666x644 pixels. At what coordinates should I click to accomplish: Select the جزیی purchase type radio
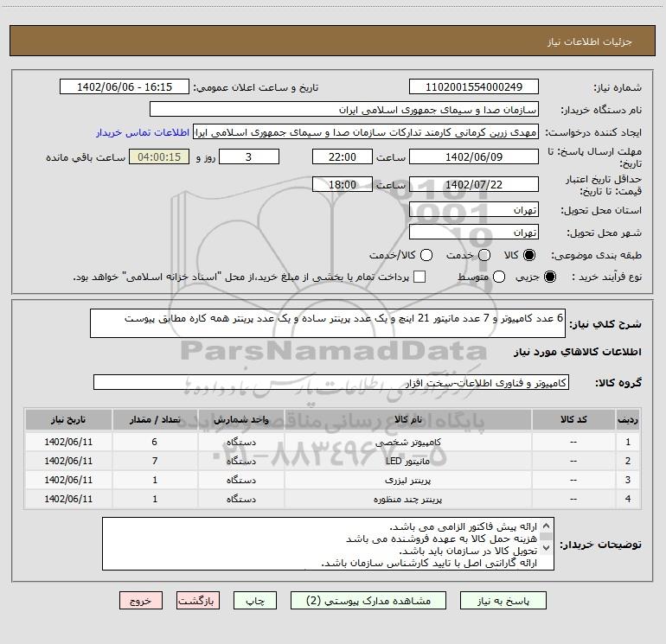[x=549, y=277]
